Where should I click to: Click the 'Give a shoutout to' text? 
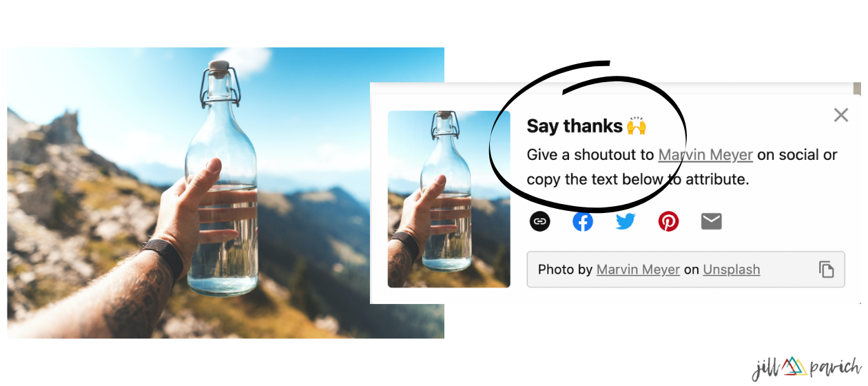pyautogui.click(x=591, y=155)
